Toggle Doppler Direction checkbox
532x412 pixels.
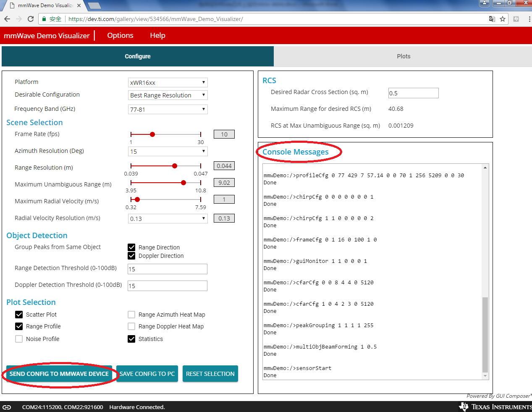pyautogui.click(x=131, y=256)
